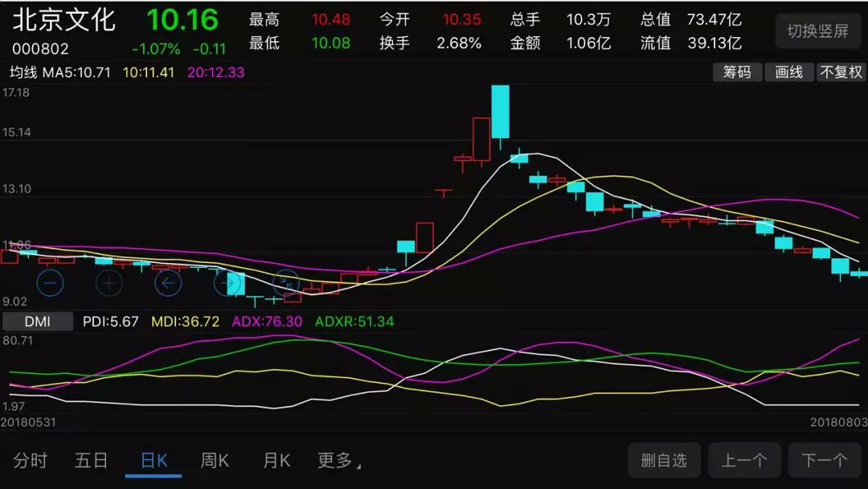Switch to the 分时 tab
The height and width of the screenshot is (489, 868).
(x=31, y=460)
